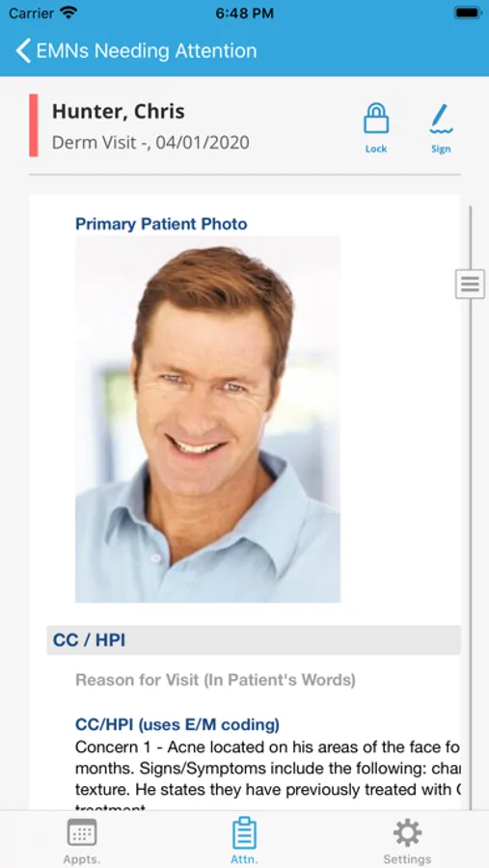Viewport: 489px width, 868px height.
Task: Select the Hunter, Chris patient name
Action: pyautogui.click(x=119, y=111)
